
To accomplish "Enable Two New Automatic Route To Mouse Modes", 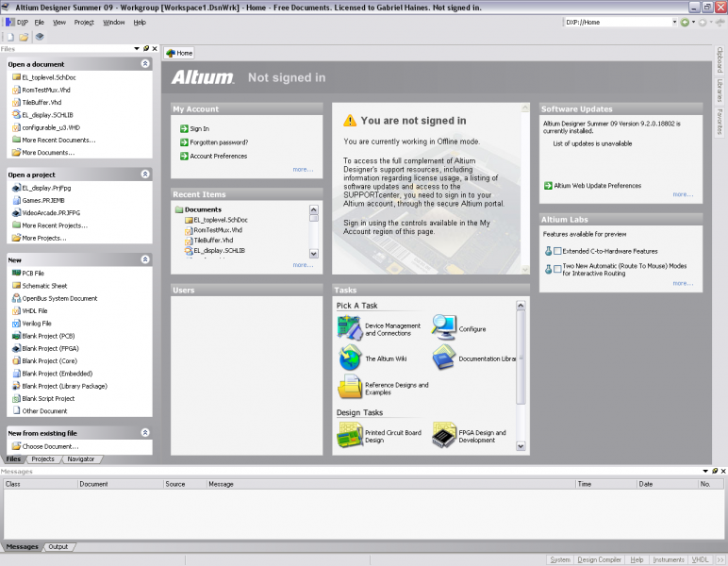I will [557, 269].
